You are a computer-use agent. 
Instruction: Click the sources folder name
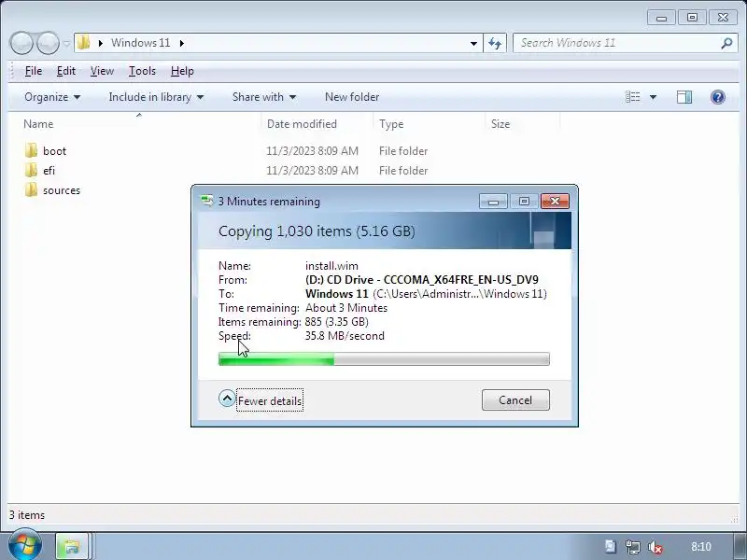tap(62, 190)
